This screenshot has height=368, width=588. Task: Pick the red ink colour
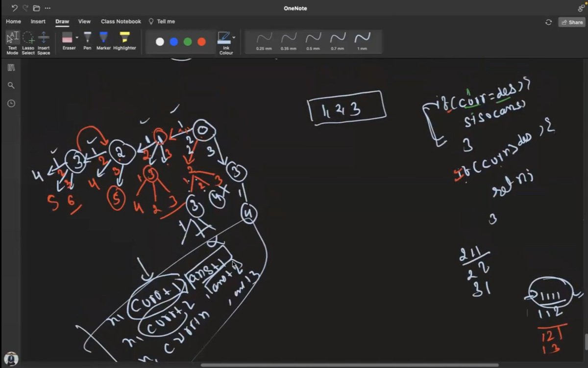[201, 42]
